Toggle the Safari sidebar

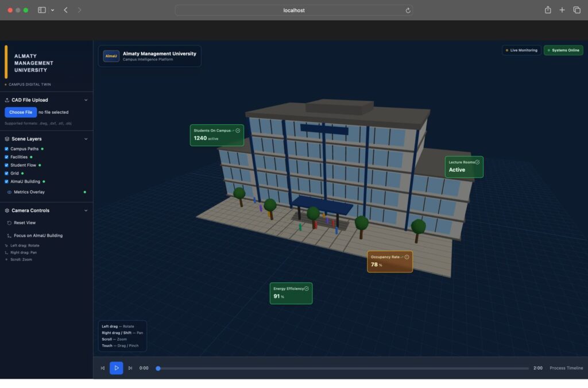(x=42, y=10)
